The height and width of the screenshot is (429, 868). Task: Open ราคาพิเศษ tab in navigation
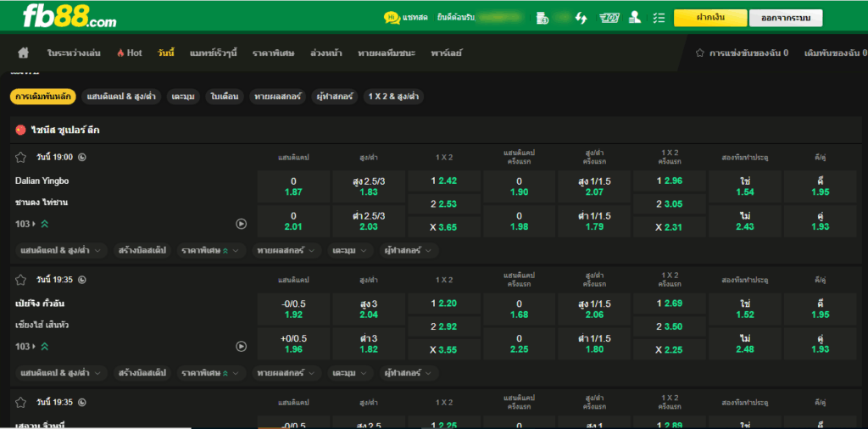[x=274, y=53]
